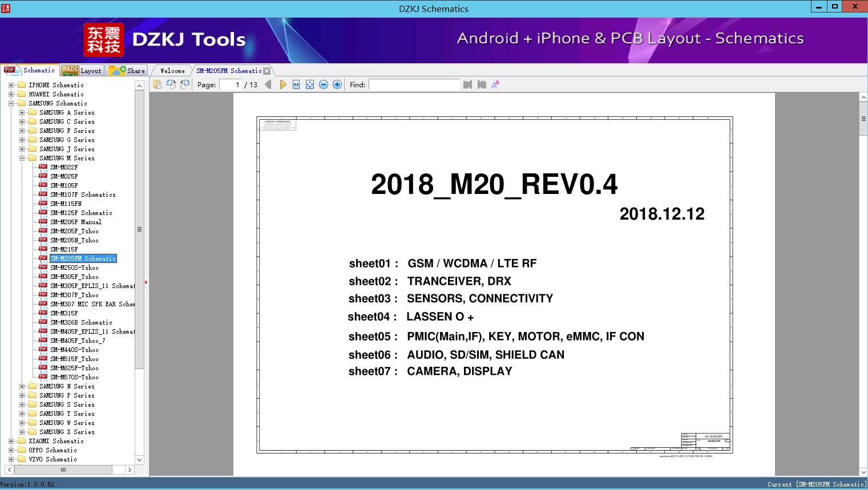The image size is (868, 490).
Task: Collapse the SAMSUNG M Series folder
Action: tap(22, 158)
